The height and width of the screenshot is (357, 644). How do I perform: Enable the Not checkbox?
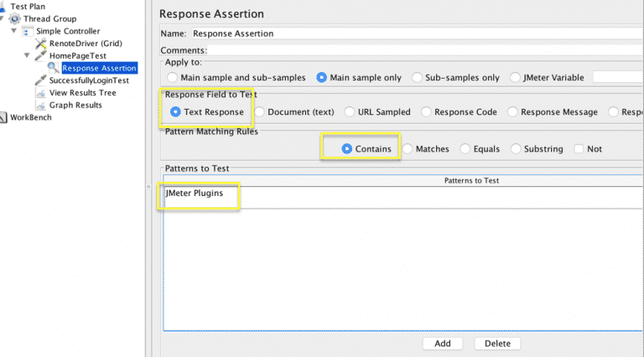click(x=579, y=149)
